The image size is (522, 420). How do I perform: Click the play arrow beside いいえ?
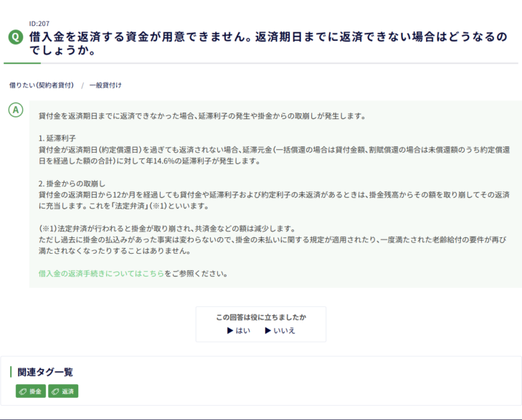[x=268, y=330]
